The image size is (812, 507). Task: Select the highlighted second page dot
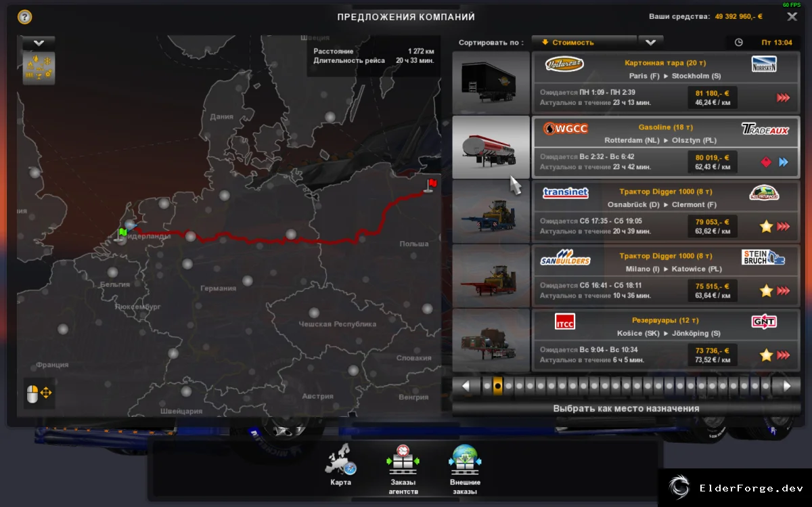pos(498,387)
